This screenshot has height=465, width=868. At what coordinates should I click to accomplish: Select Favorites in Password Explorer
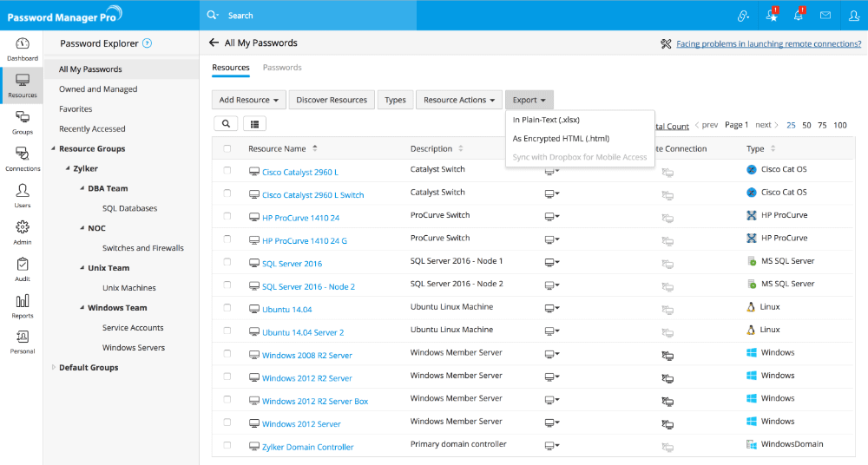click(76, 109)
